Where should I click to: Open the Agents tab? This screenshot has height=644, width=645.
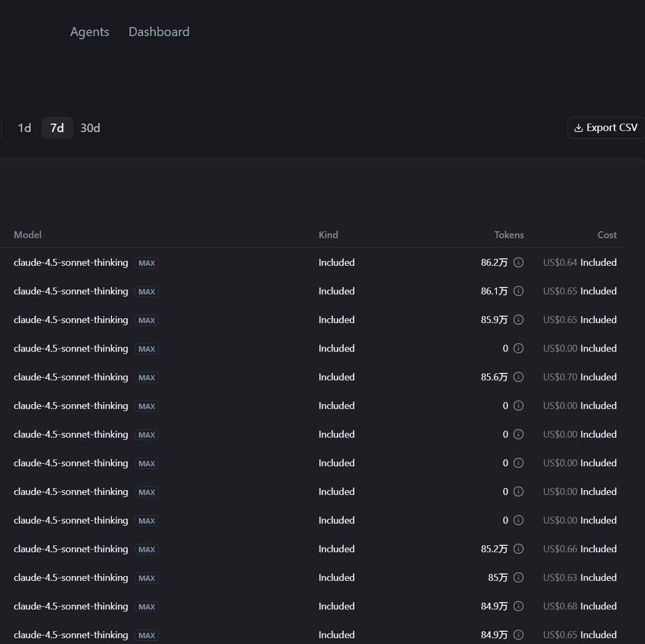point(90,32)
